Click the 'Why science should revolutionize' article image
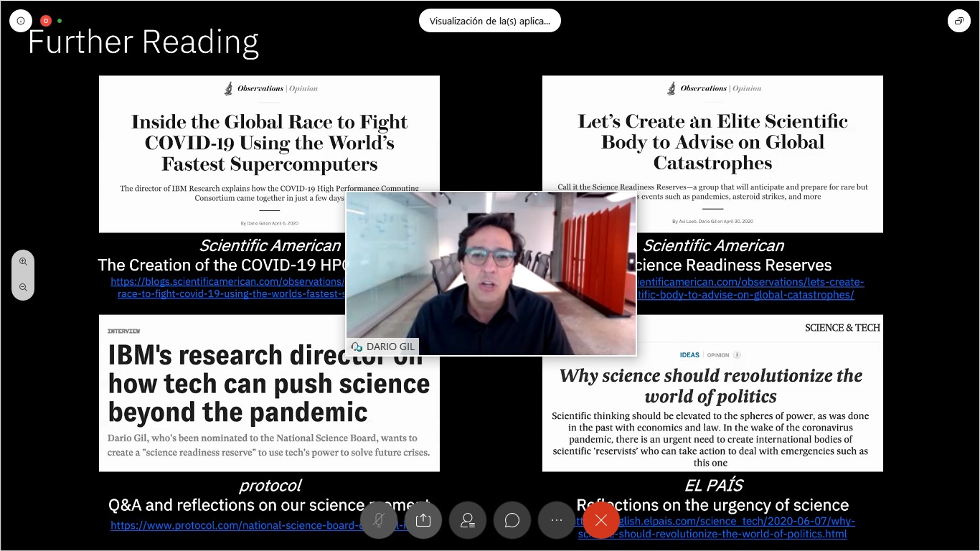 [x=712, y=392]
